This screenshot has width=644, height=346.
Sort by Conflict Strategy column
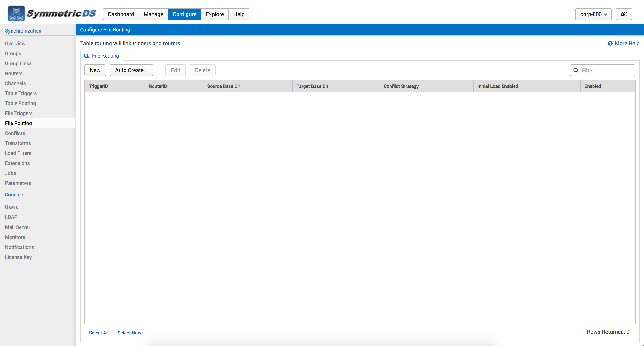[x=427, y=86]
